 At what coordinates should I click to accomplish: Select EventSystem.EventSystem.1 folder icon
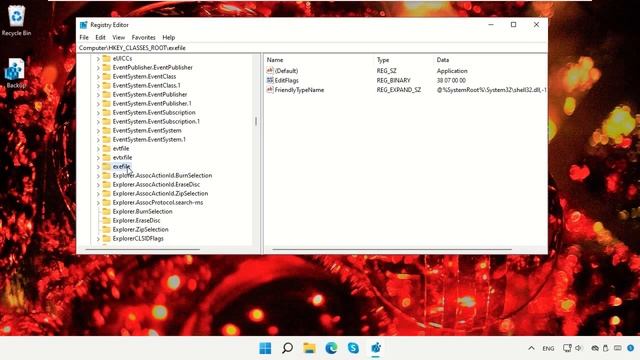tap(107, 139)
